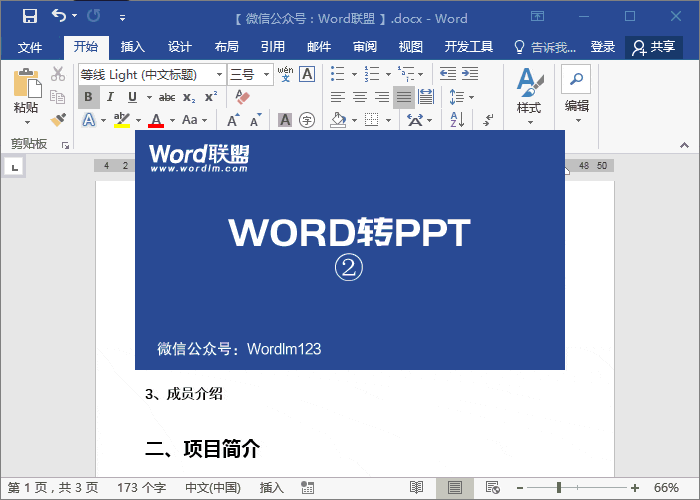
Task: Switch to the 邮件 ribbon tab
Action: click(319, 46)
